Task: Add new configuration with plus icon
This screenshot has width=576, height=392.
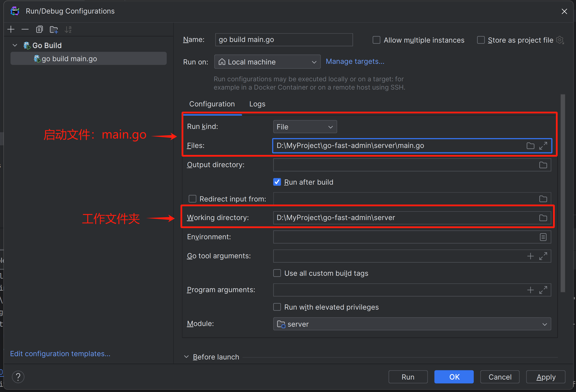Action: click(11, 29)
